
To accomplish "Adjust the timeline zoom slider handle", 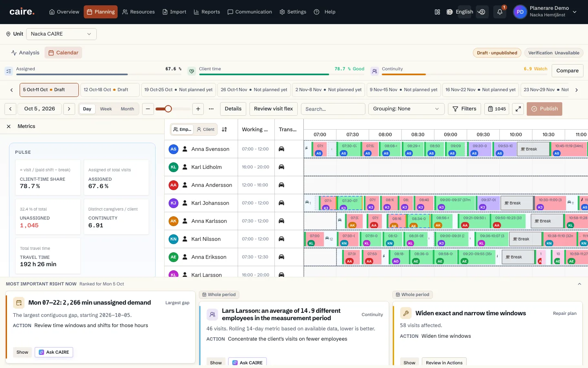I will pos(168,109).
